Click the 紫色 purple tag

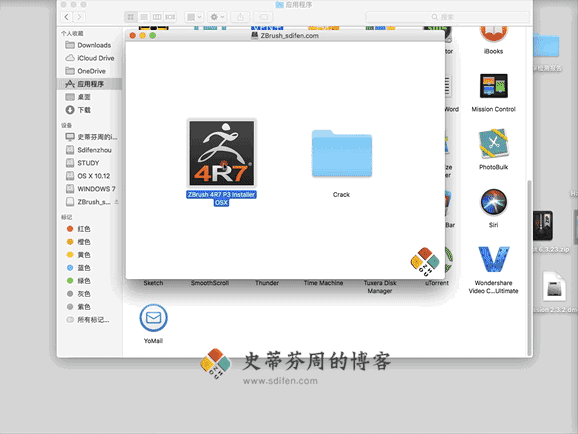coord(89,306)
